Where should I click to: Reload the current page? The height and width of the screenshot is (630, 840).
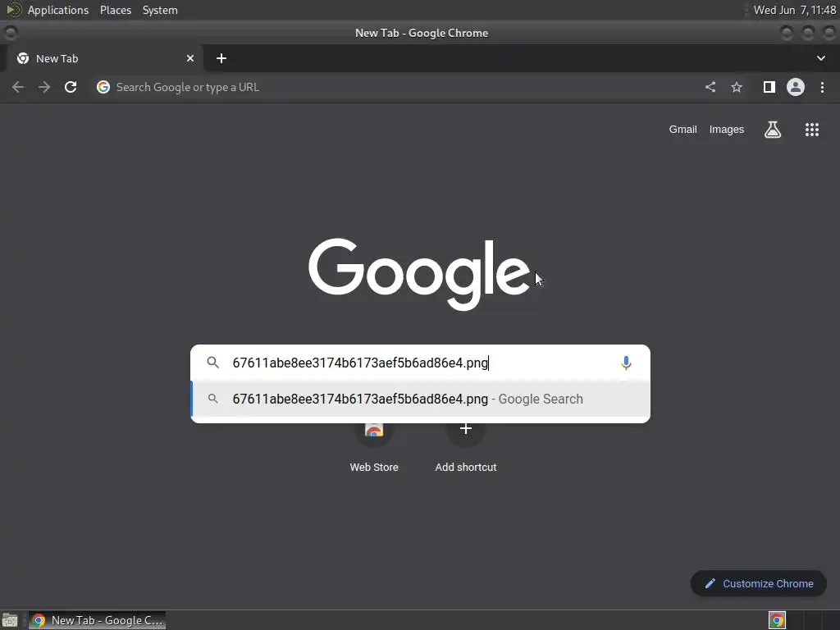coord(71,87)
